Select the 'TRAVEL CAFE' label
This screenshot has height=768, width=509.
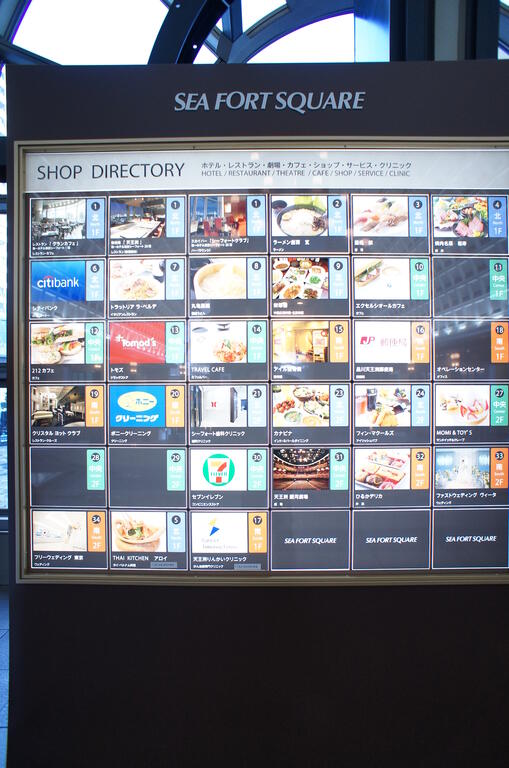point(208,369)
